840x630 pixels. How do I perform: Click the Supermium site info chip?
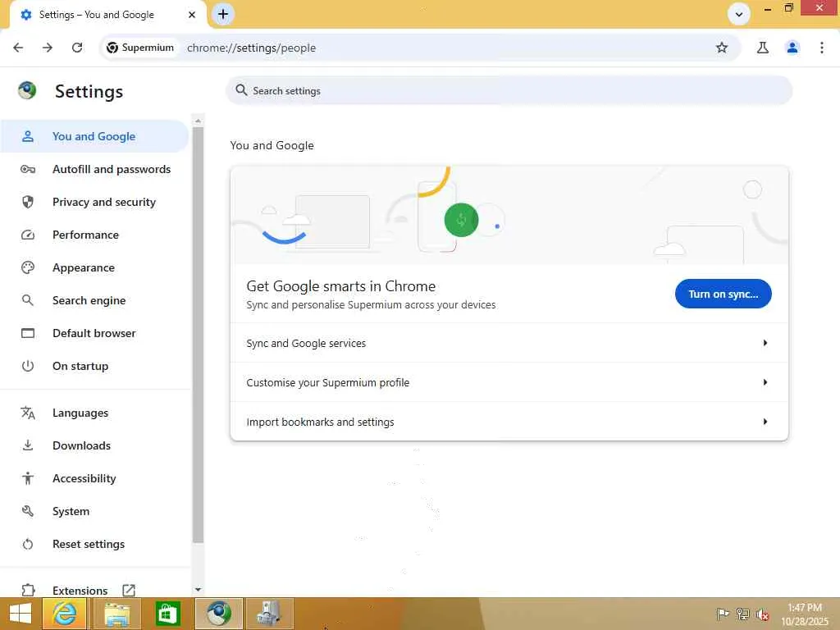point(140,48)
